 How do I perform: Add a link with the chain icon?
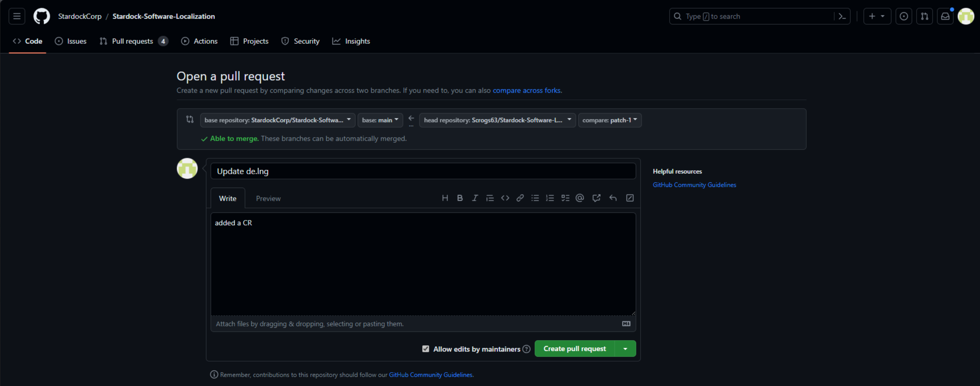[520, 198]
